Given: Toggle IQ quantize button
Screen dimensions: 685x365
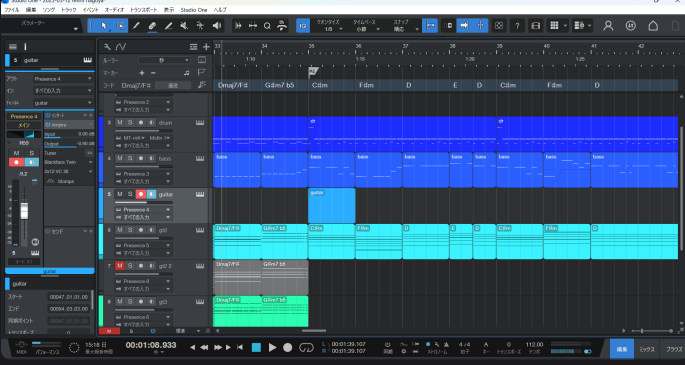Looking at the screenshot, I should tap(302, 26).
